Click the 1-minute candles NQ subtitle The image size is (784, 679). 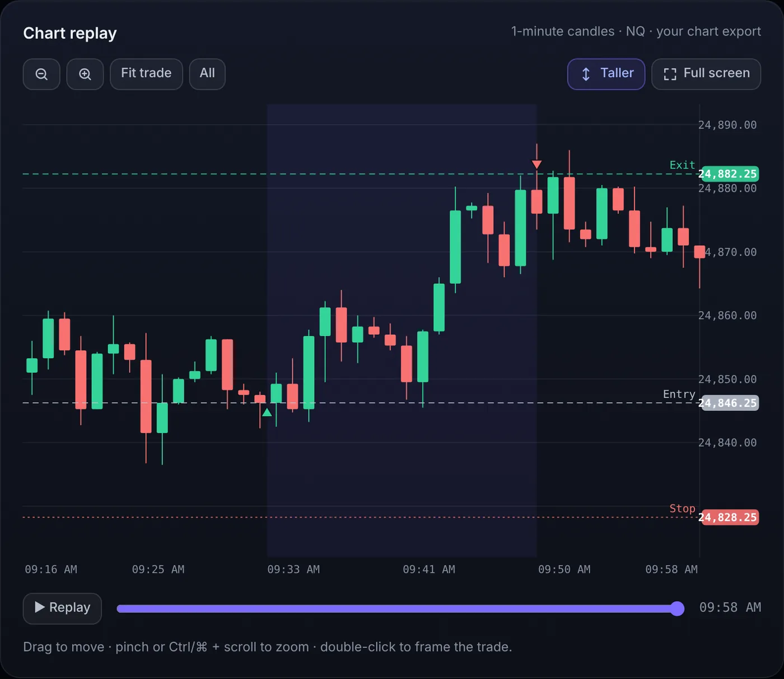[636, 31]
